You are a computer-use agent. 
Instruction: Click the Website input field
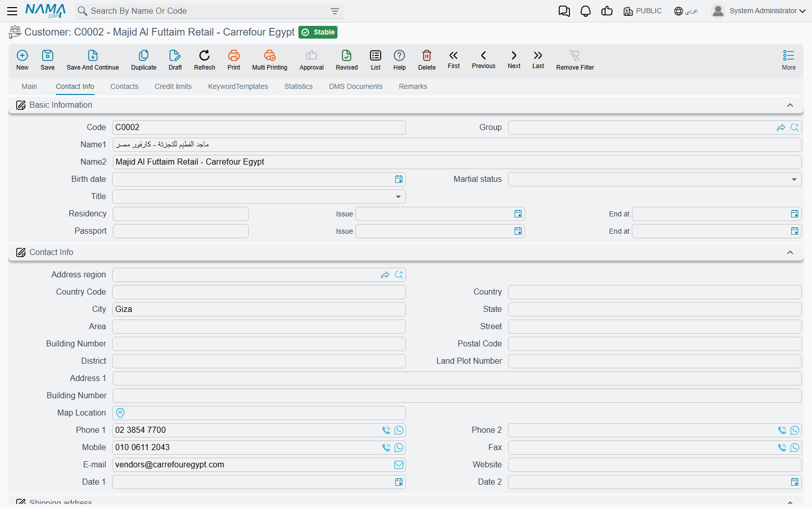[x=655, y=465]
